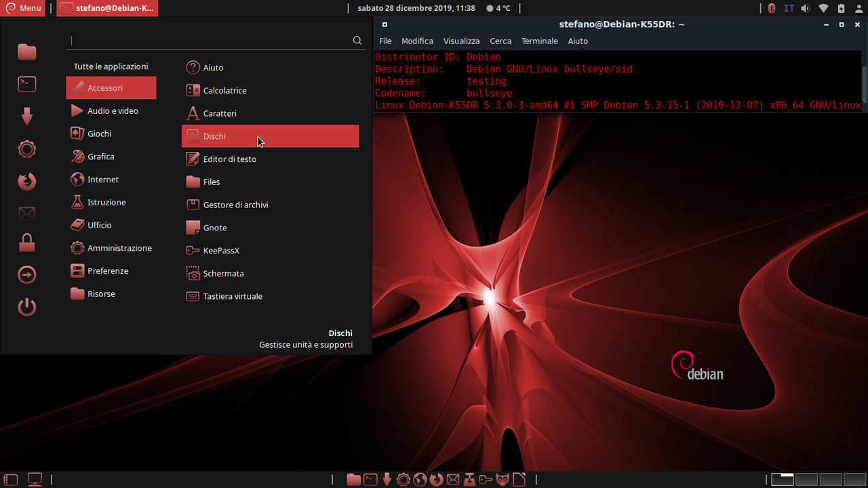
Task: Open the volume tray icon
Action: tap(806, 8)
